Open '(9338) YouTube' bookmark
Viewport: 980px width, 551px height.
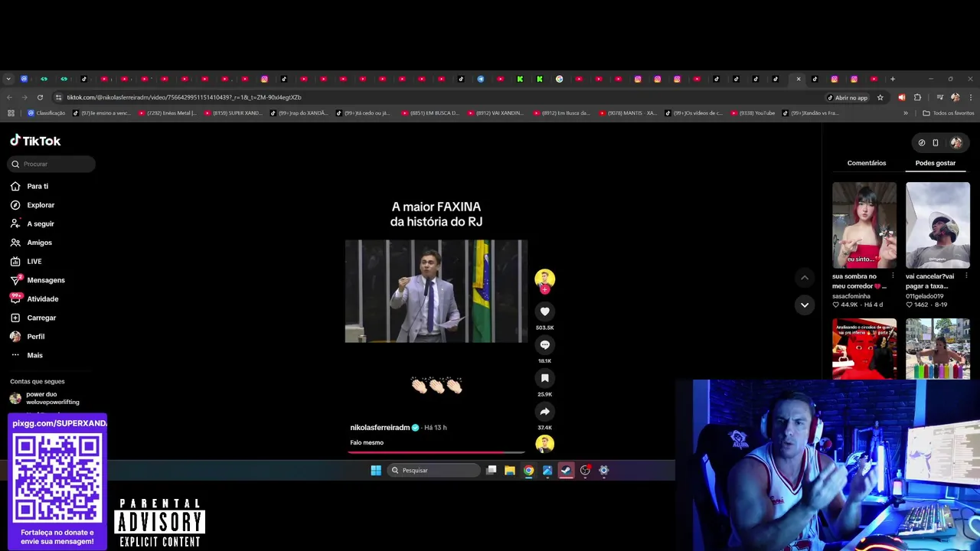753,113
